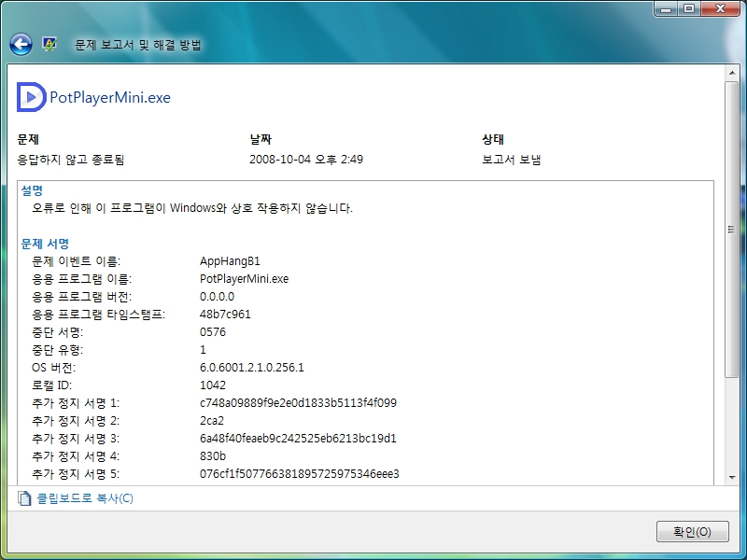The width and height of the screenshot is (747, 560).
Task: Click the window title 문제 보고서 및 해결 방법
Action: pos(138,45)
